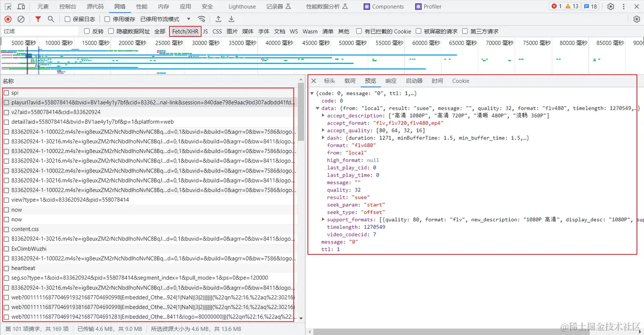Check 被屏蔽的请求 checkbox
This screenshot has width=644, height=335.
(419, 31)
